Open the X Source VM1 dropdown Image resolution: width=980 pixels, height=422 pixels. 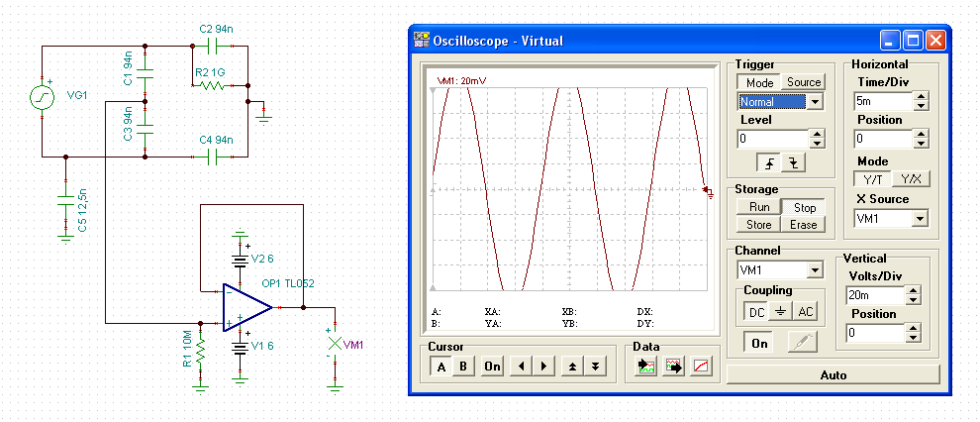click(920, 219)
